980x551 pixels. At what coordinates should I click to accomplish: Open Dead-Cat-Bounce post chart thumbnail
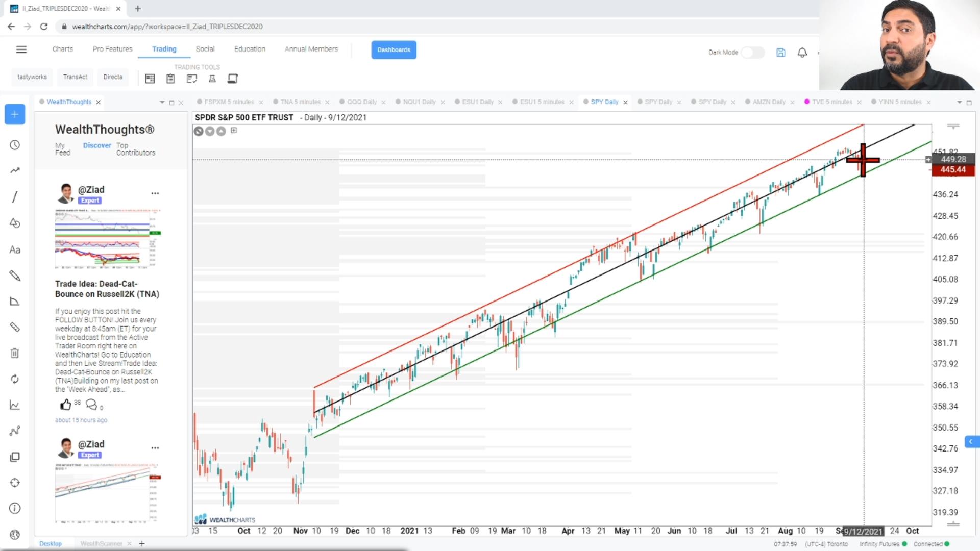pos(108,239)
